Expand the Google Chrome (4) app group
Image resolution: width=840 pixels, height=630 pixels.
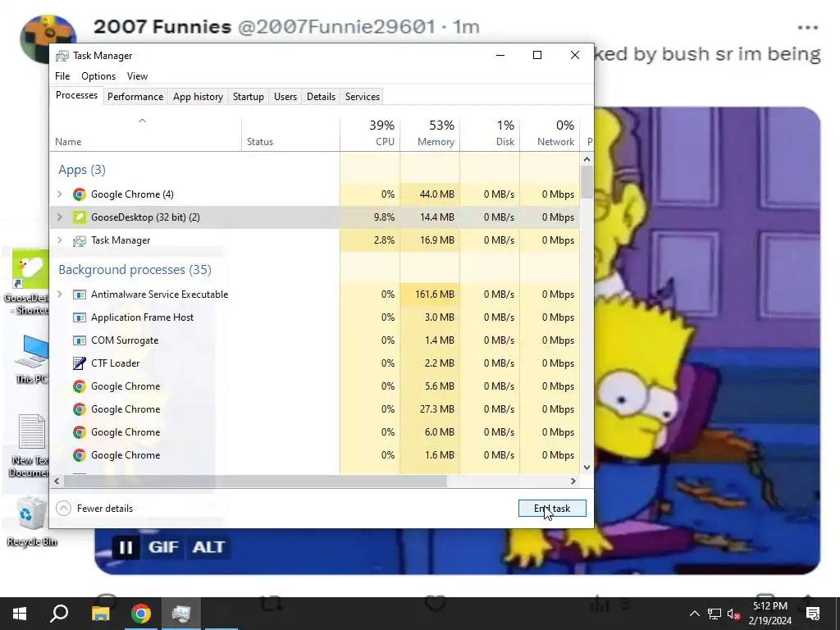[59, 194]
